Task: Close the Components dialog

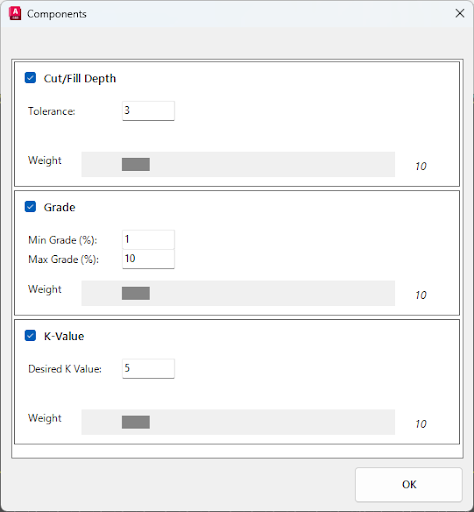Action: pyautogui.click(x=460, y=13)
